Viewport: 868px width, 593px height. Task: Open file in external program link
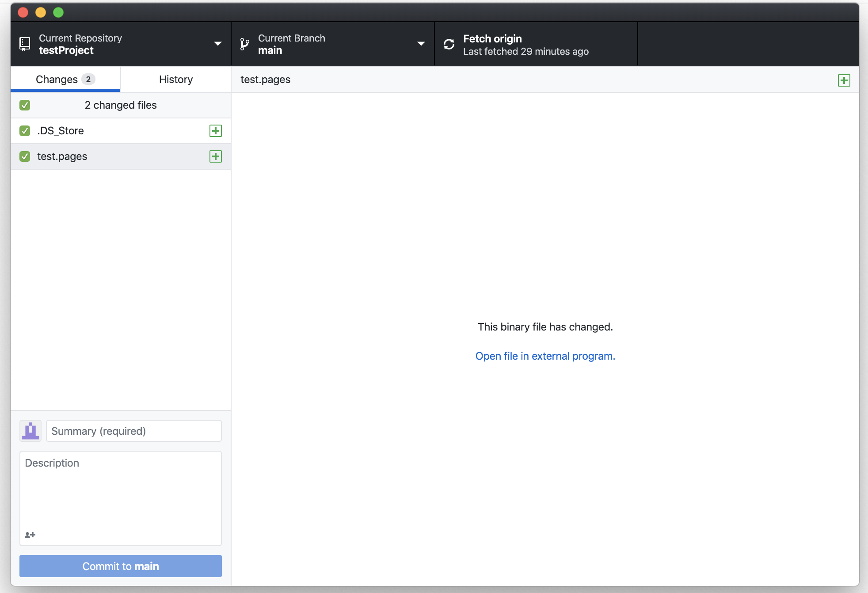click(545, 356)
